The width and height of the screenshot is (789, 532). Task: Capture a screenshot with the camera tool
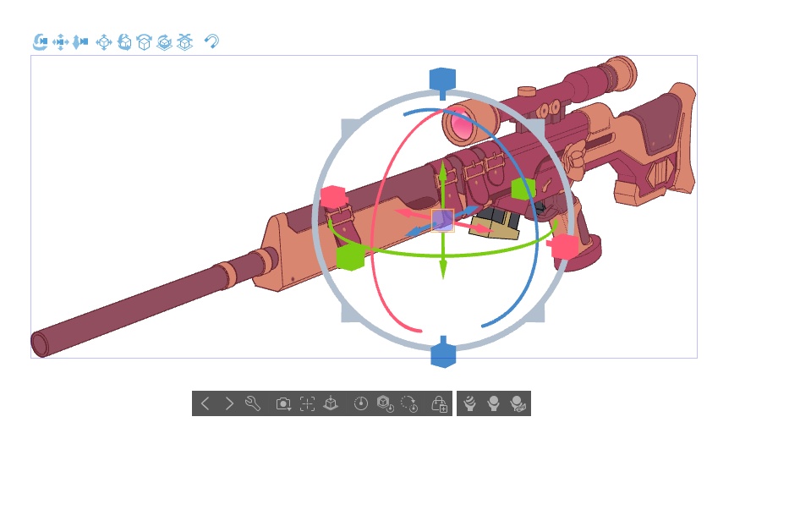point(283,403)
